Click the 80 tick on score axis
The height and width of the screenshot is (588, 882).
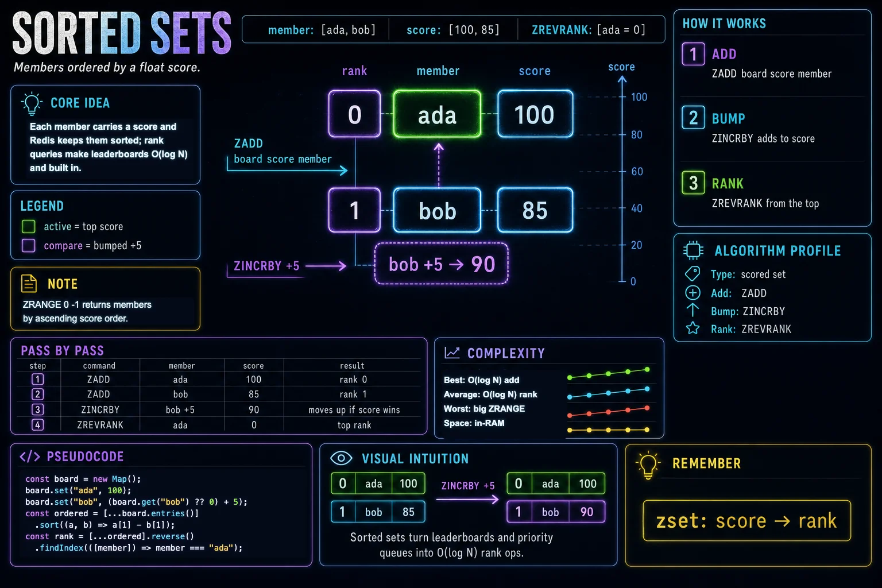point(636,135)
